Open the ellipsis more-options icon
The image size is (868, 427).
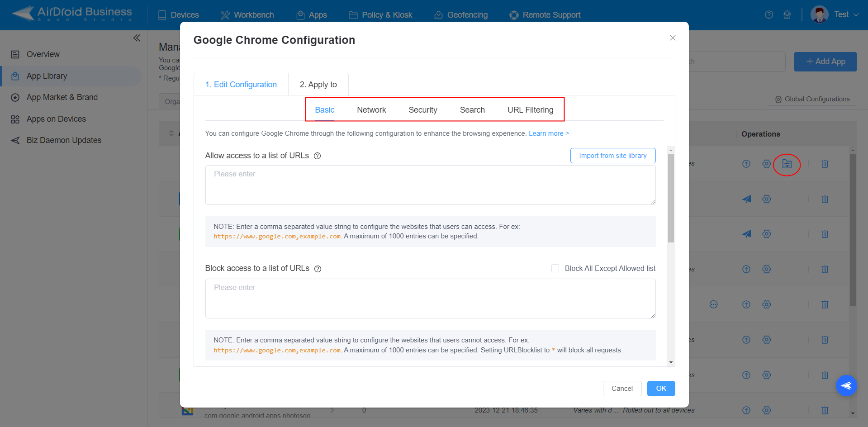coord(713,304)
